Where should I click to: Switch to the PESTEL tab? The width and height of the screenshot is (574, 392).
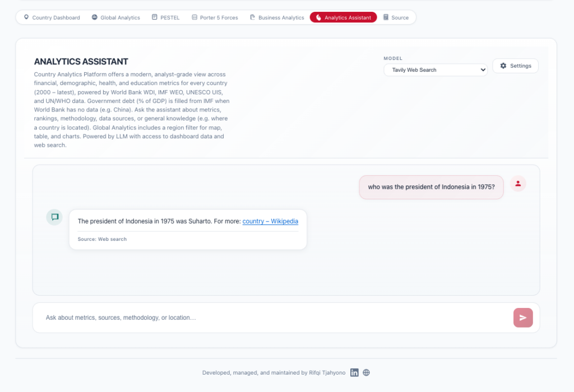click(170, 17)
